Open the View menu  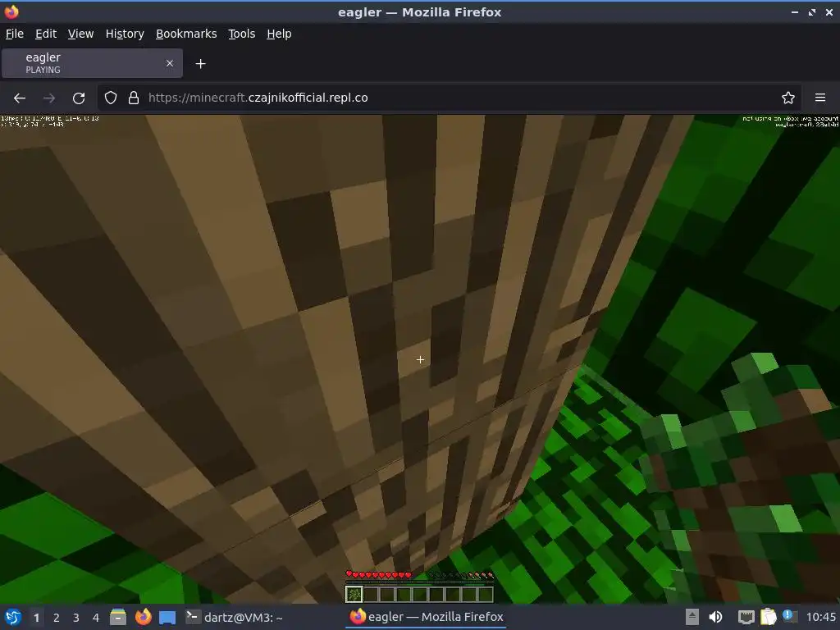tap(81, 34)
